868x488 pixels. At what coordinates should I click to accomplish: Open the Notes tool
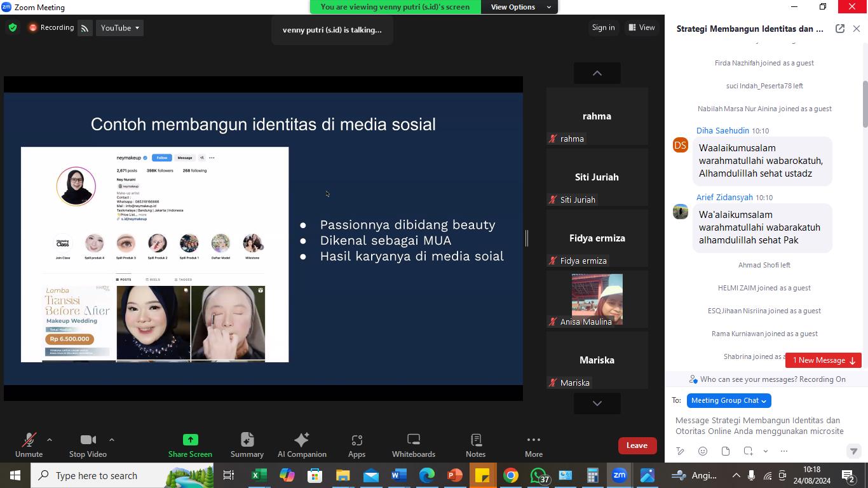[x=475, y=445]
